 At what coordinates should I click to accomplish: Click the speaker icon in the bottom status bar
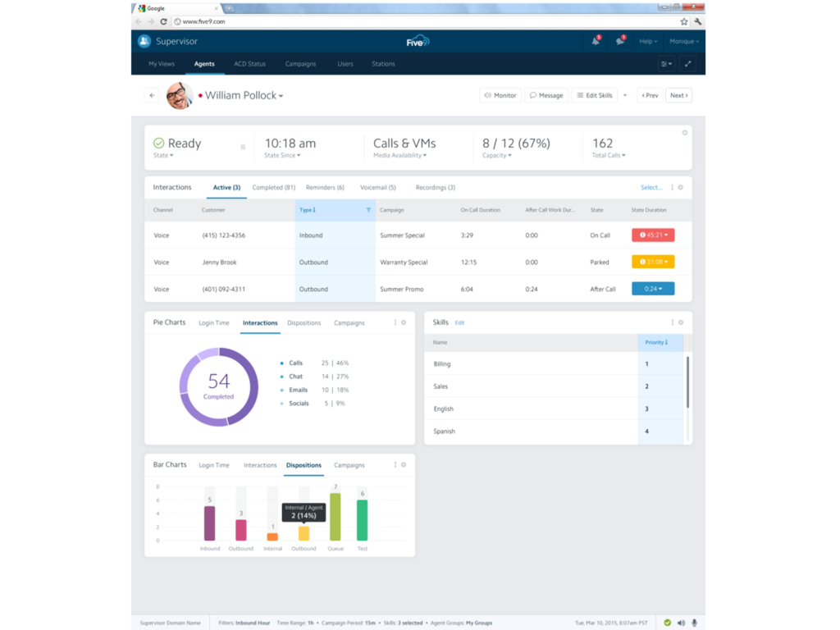point(681,623)
